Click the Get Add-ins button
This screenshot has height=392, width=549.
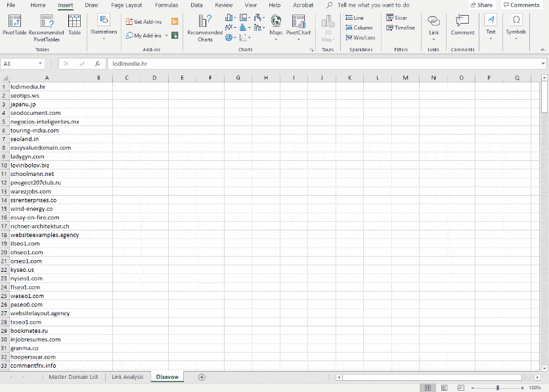point(143,21)
